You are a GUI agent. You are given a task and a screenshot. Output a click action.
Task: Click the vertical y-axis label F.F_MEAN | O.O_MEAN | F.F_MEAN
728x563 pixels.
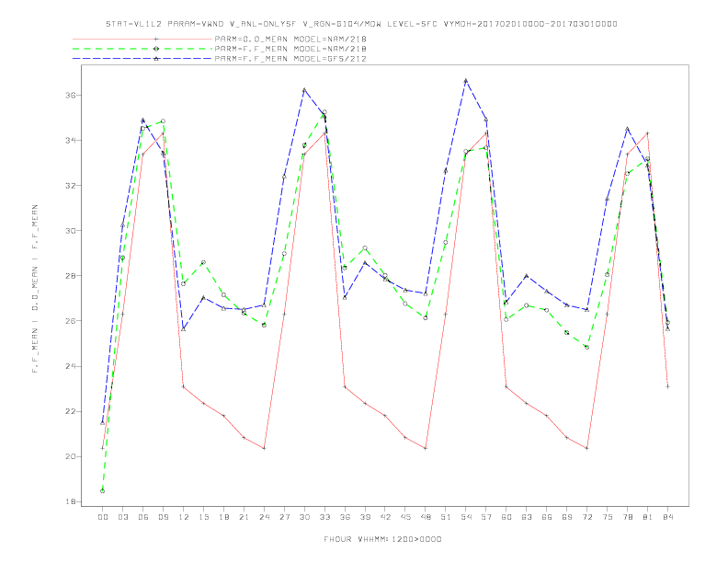point(35,289)
